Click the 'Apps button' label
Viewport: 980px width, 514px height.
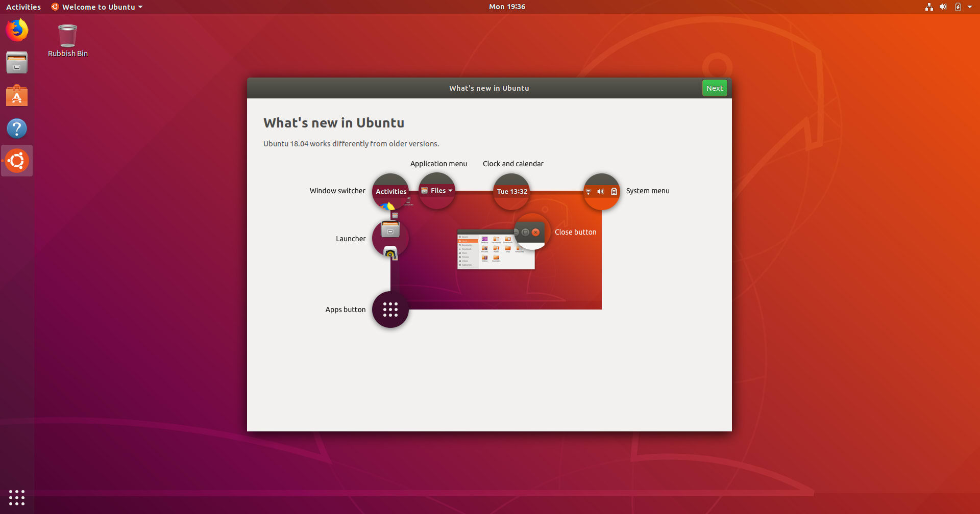click(346, 310)
